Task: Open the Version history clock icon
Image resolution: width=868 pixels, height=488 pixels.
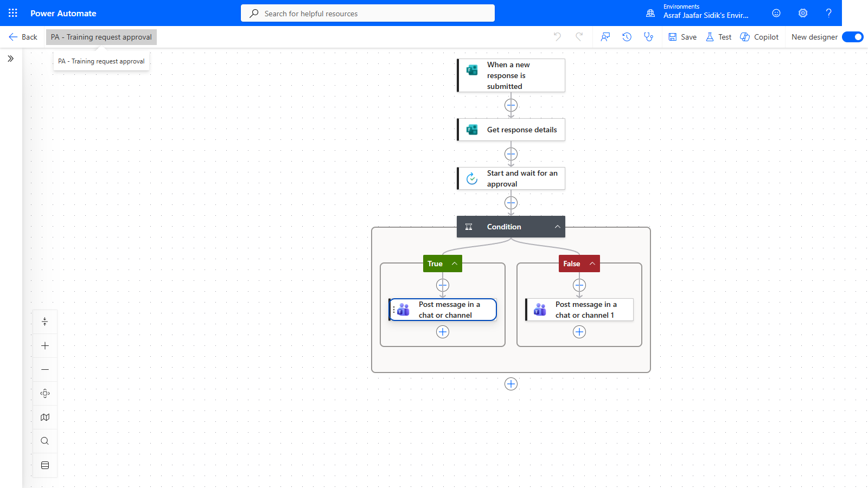Action: pos(627,37)
